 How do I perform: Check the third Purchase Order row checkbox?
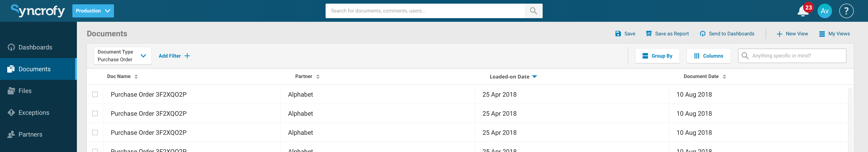[x=95, y=133]
